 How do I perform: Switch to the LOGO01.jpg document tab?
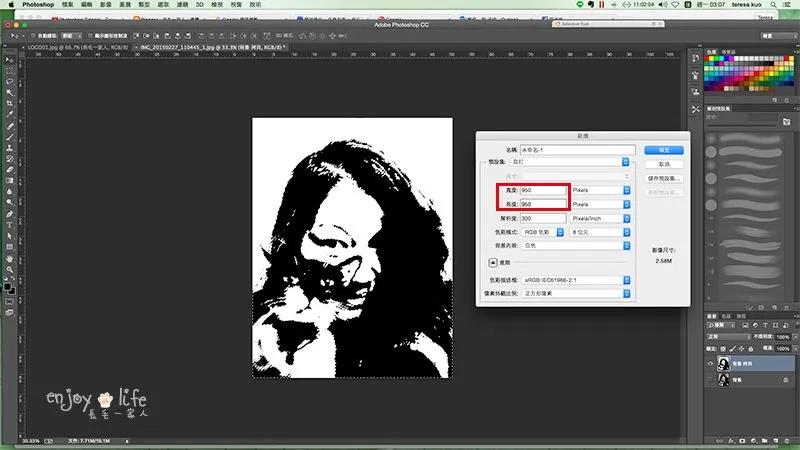point(77,47)
